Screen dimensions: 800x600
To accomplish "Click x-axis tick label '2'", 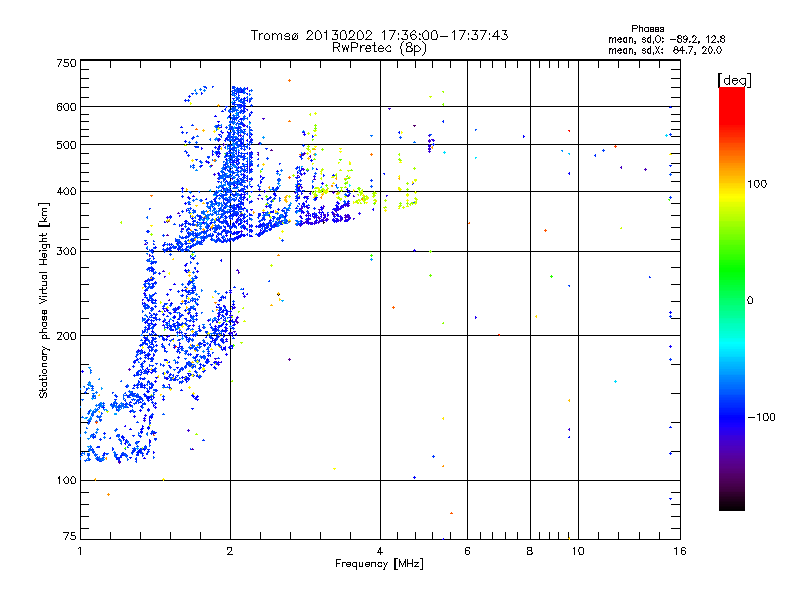I will tap(230, 551).
